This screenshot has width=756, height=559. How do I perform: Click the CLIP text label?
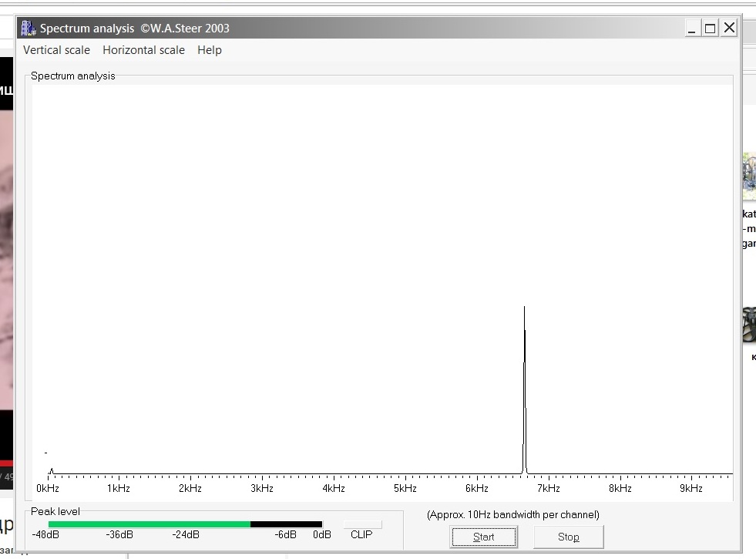coord(361,534)
